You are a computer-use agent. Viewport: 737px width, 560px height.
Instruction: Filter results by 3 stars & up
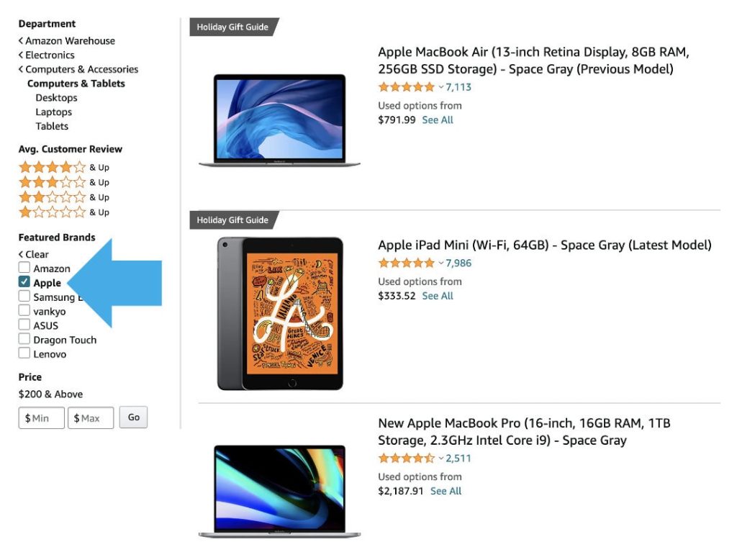[51, 181]
